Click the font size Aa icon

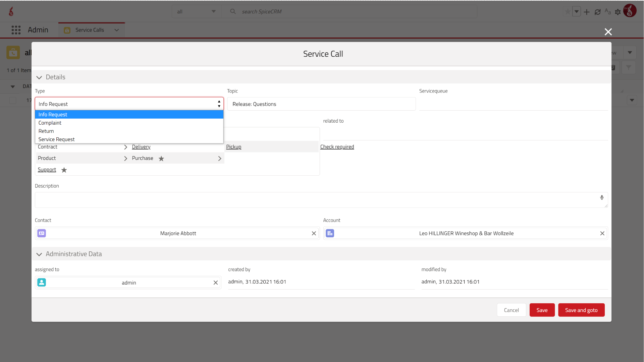click(607, 11)
